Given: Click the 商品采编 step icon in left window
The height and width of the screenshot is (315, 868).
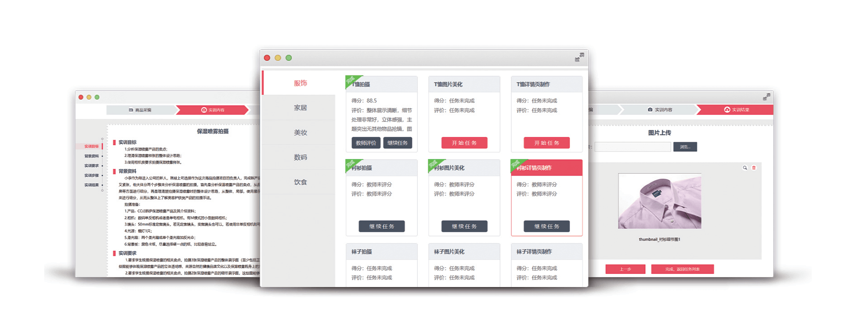Looking at the screenshot, I should pos(131,110).
